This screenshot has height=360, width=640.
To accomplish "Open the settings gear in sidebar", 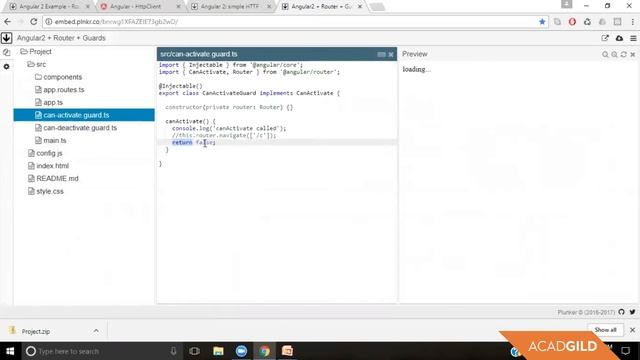I will click(7, 66).
